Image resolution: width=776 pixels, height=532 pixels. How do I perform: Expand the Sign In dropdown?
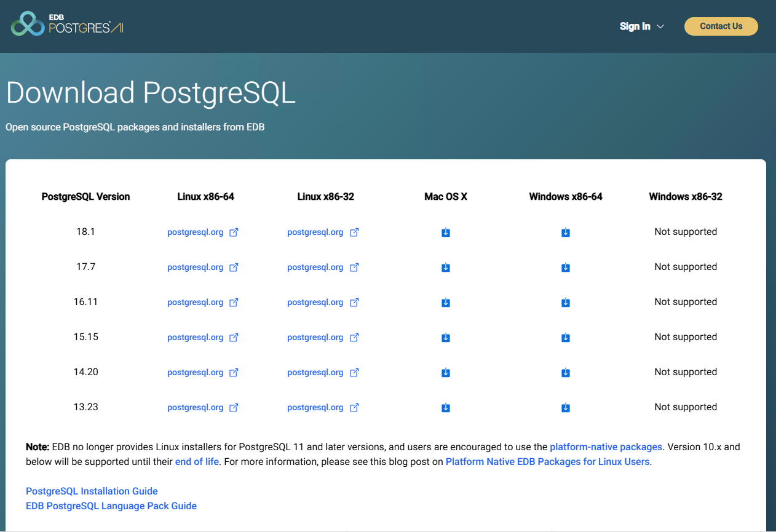pyautogui.click(x=642, y=26)
